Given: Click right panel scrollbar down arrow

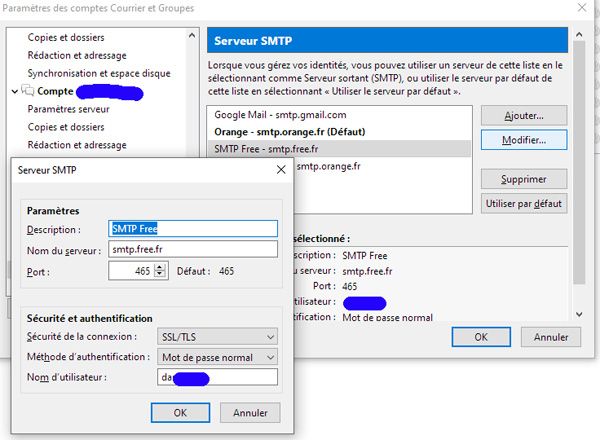Looking at the screenshot, I should tap(579, 315).
